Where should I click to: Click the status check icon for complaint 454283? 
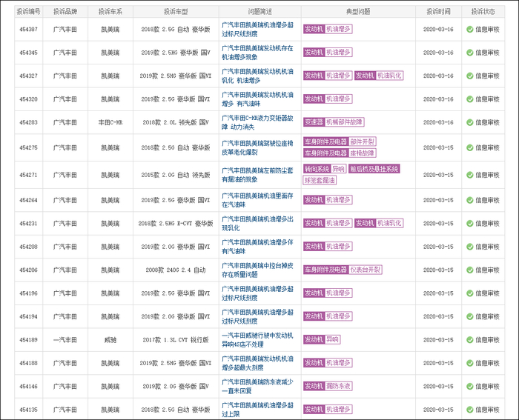pos(469,122)
